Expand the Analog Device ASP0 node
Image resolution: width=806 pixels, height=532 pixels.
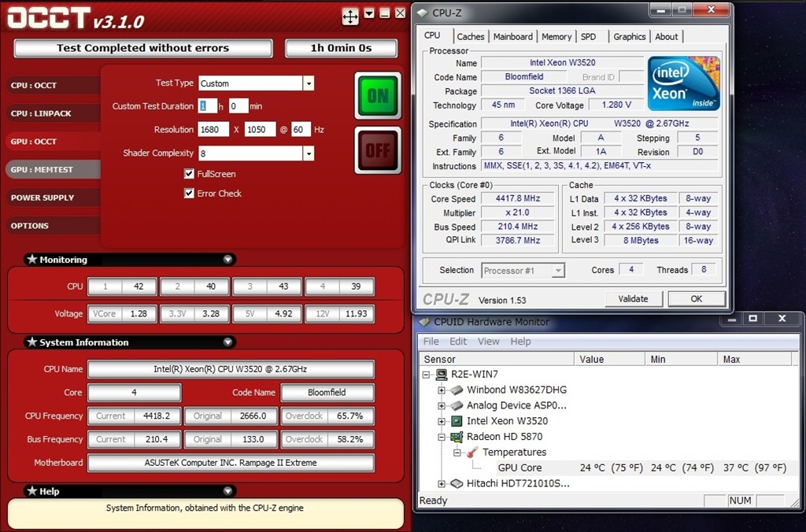click(x=442, y=405)
